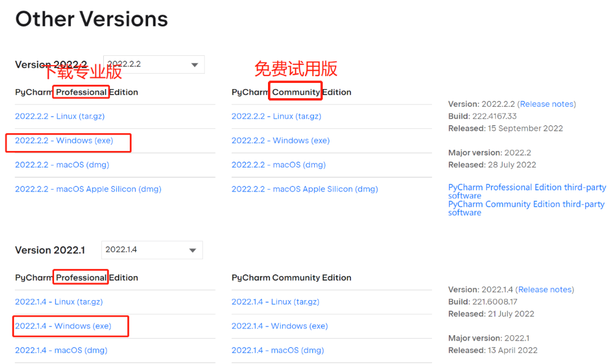614x364 pixels.
Task: Download 2022.2.2 Professional macOS Apple Silicon
Action: [x=88, y=189]
